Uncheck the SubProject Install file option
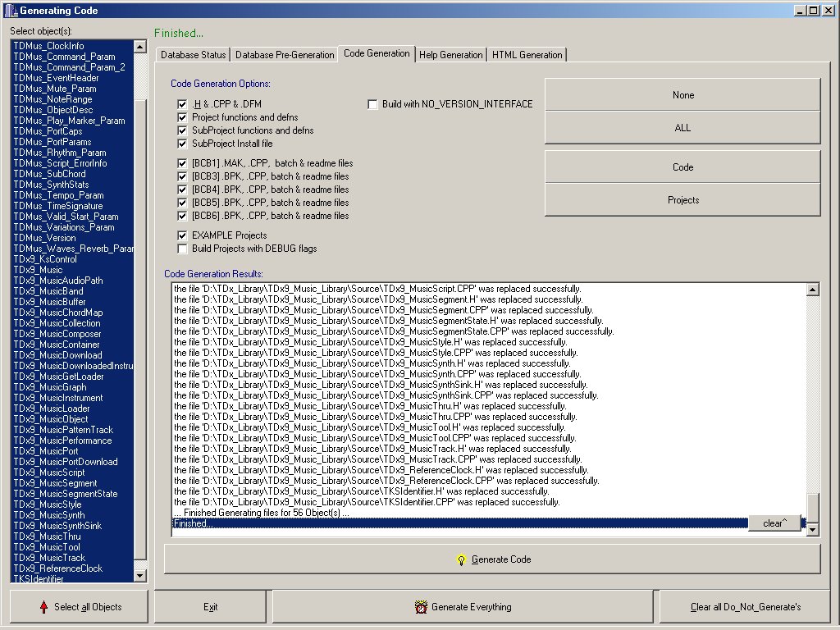Viewport: 840px width, 630px height. pyautogui.click(x=183, y=144)
